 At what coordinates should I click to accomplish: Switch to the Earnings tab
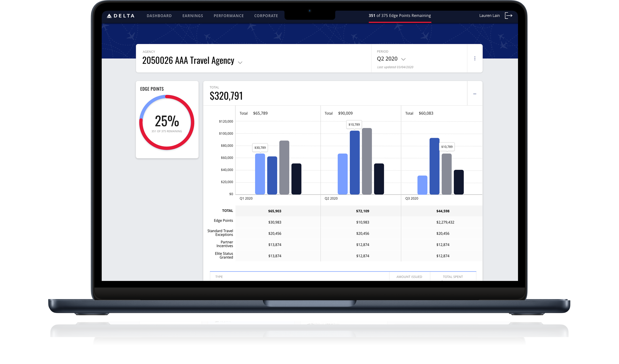pos(193,16)
